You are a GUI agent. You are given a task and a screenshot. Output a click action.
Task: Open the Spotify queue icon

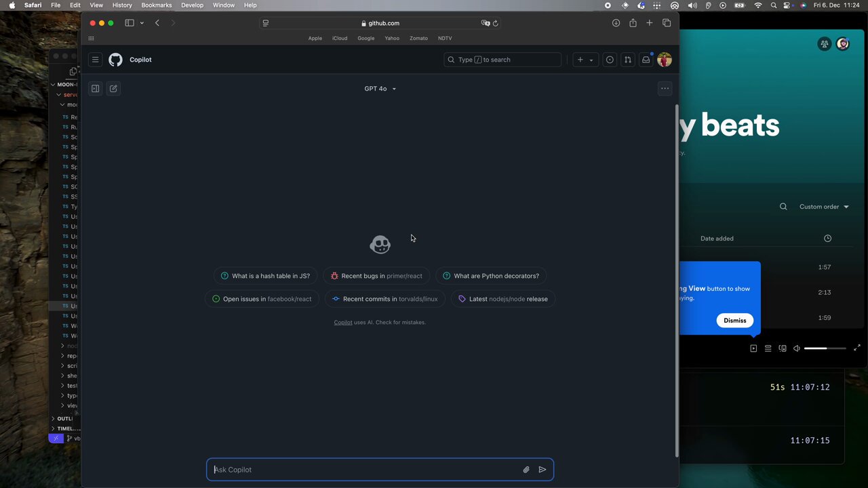pyautogui.click(x=768, y=348)
